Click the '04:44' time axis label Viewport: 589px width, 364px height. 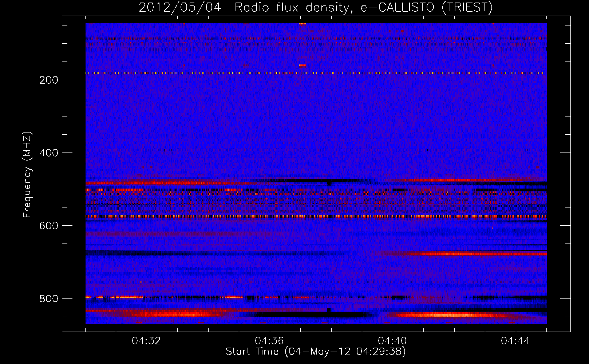click(515, 341)
